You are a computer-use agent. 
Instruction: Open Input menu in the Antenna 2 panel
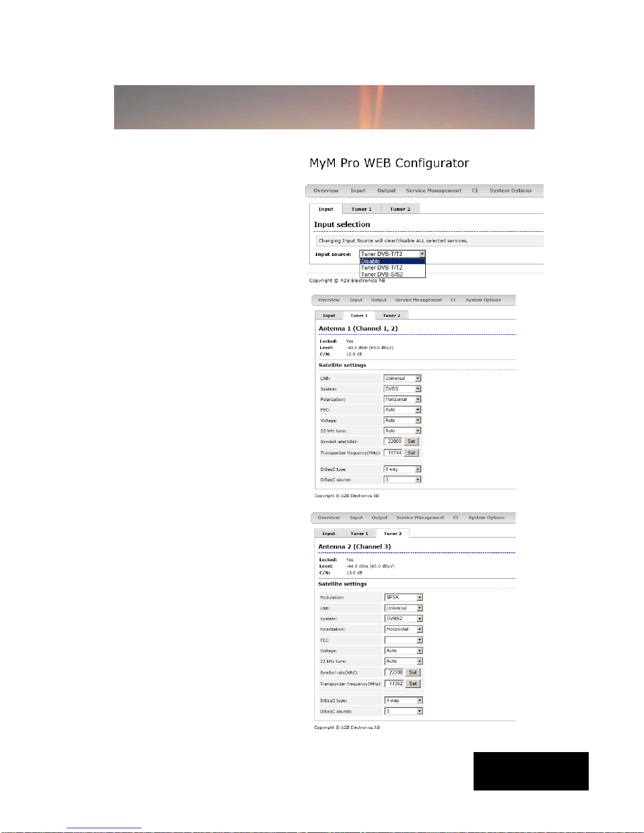pyautogui.click(x=356, y=518)
